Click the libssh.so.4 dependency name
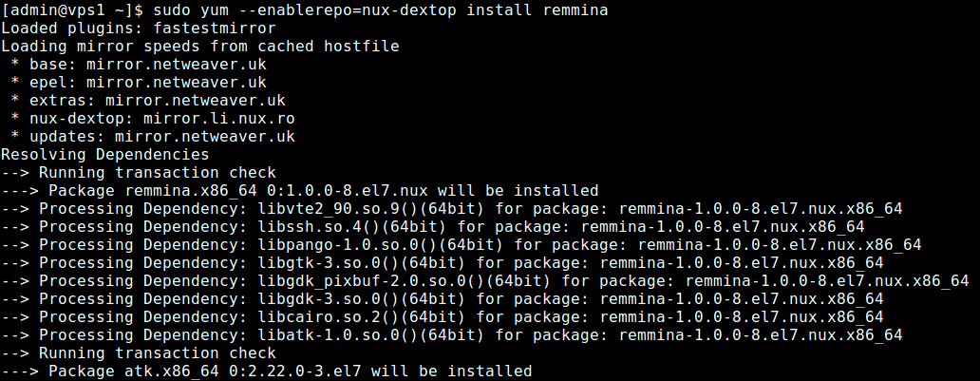Viewport: 980px width, 381px height. [305, 227]
